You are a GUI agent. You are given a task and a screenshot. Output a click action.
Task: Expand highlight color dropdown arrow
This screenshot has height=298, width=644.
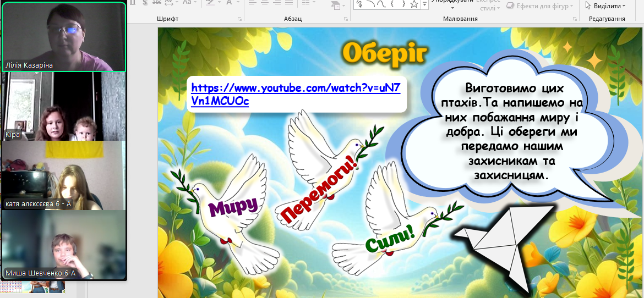pyautogui.click(x=218, y=2)
